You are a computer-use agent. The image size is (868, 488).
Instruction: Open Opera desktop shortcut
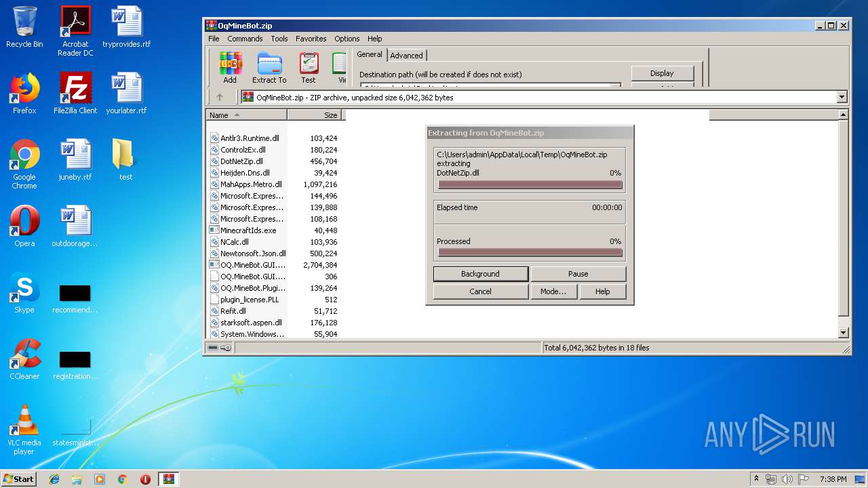point(24,226)
